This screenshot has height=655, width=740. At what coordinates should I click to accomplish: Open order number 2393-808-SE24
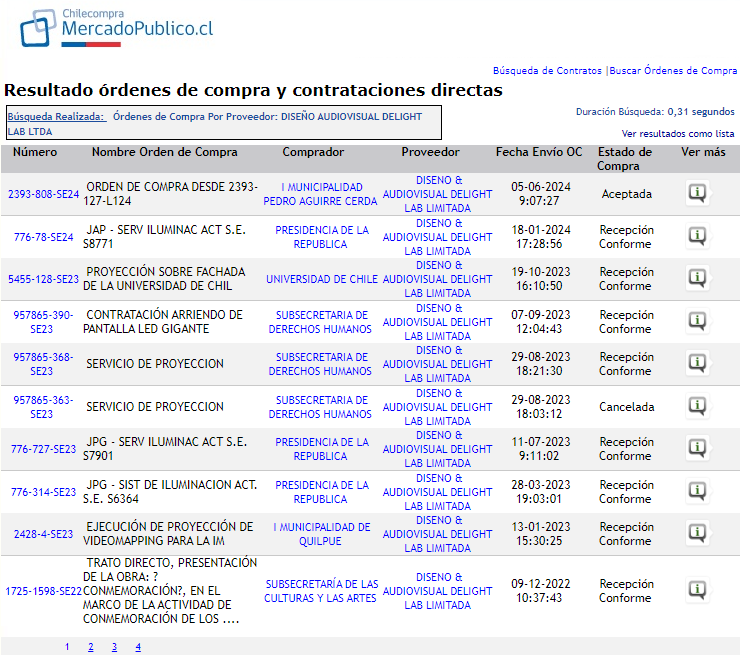pyautogui.click(x=43, y=194)
